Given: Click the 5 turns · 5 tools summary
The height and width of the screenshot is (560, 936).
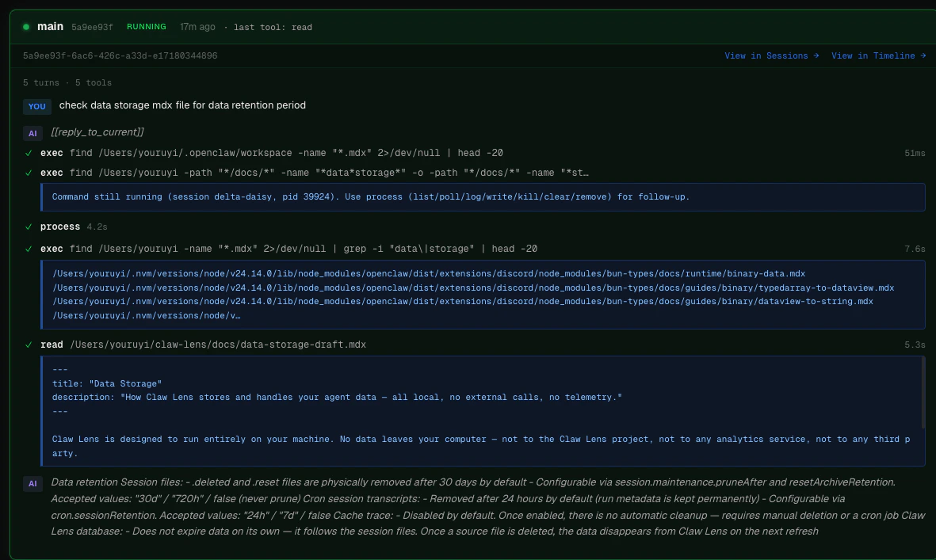Looking at the screenshot, I should 67,83.
